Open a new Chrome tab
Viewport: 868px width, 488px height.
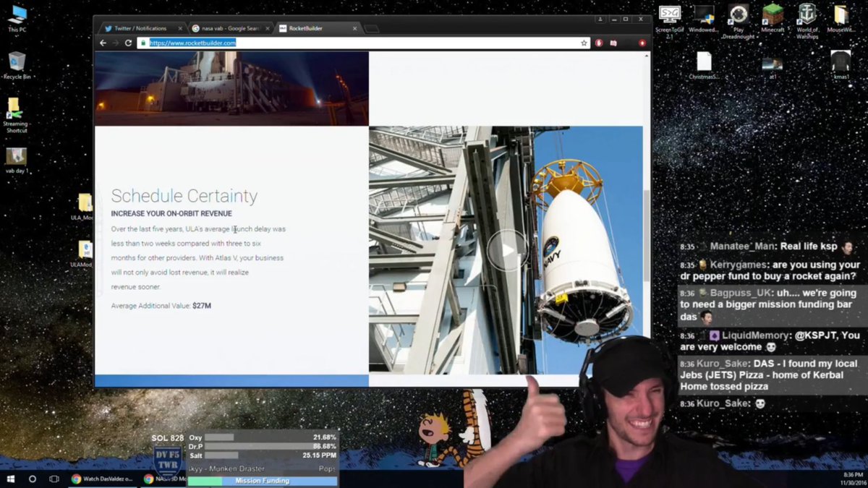click(x=371, y=29)
